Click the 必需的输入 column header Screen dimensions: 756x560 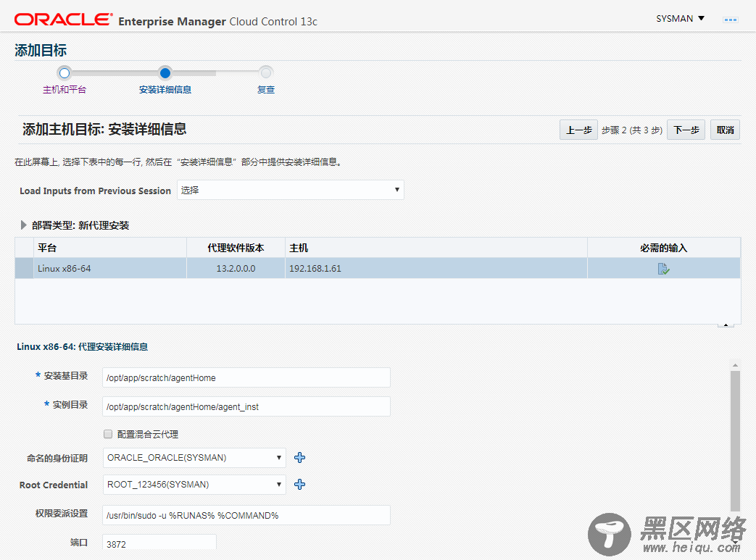point(663,248)
